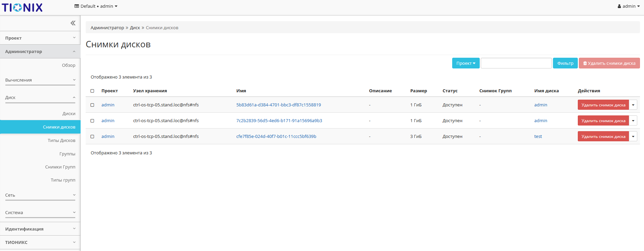Click the filter text input field
The width and height of the screenshot is (644, 251).
click(x=516, y=63)
